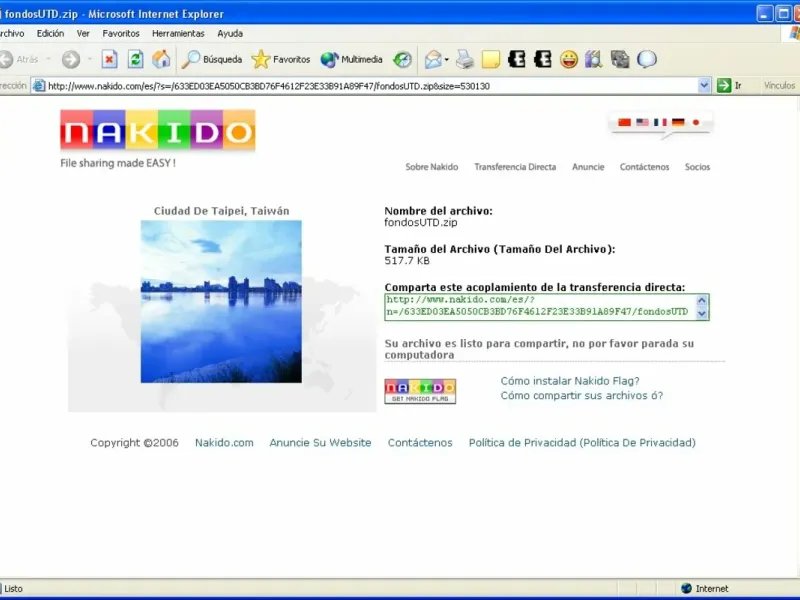Click the green Ir go button

pos(730,86)
